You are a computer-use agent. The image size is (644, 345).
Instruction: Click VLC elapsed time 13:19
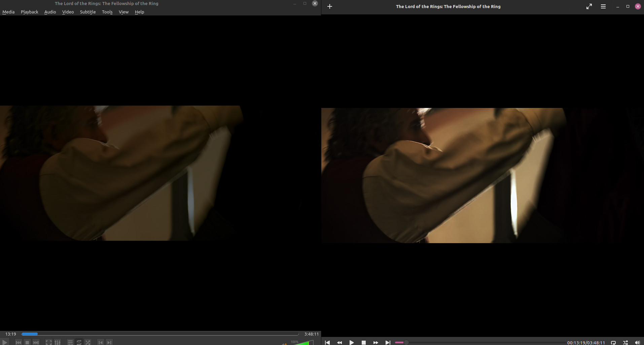pos(11,334)
